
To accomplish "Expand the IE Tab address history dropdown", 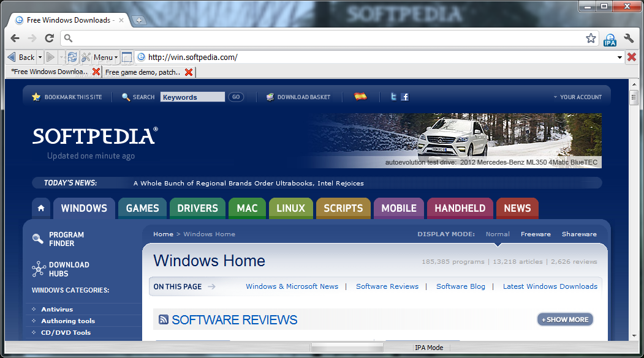I will coord(619,58).
